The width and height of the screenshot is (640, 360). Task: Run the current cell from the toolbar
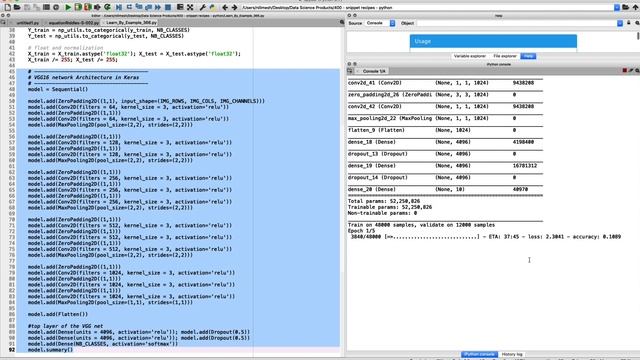78,7
